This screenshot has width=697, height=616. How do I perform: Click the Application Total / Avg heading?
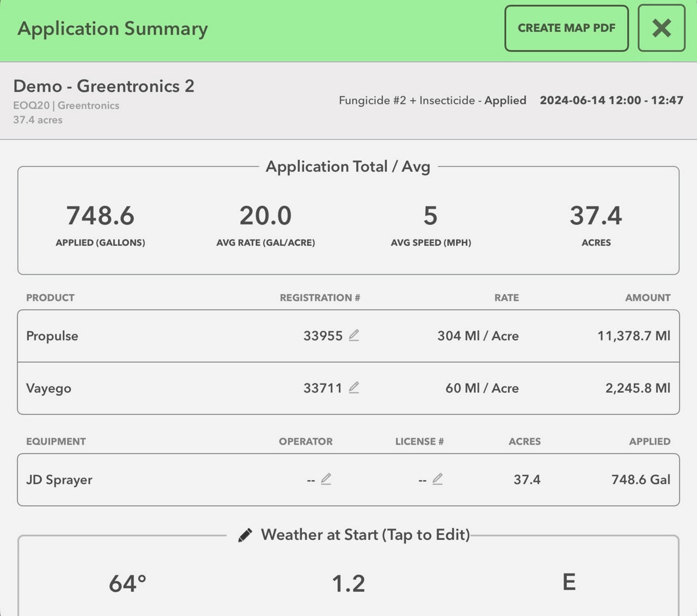(348, 167)
